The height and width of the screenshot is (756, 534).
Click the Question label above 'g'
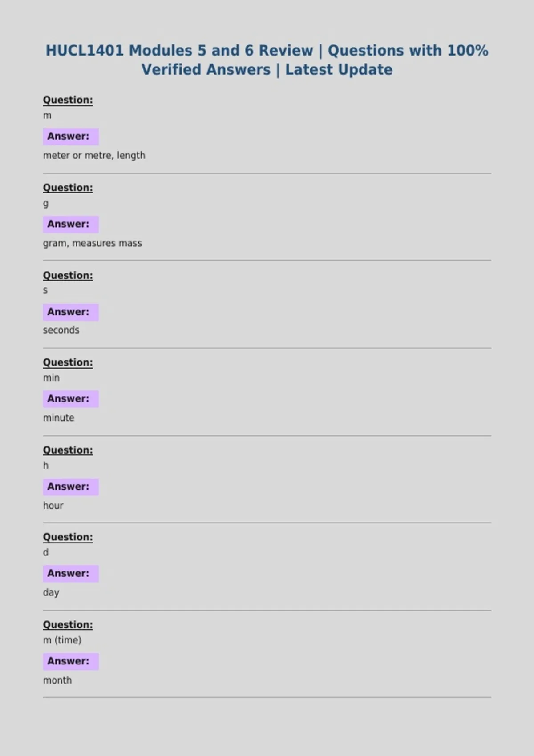click(68, 188)
